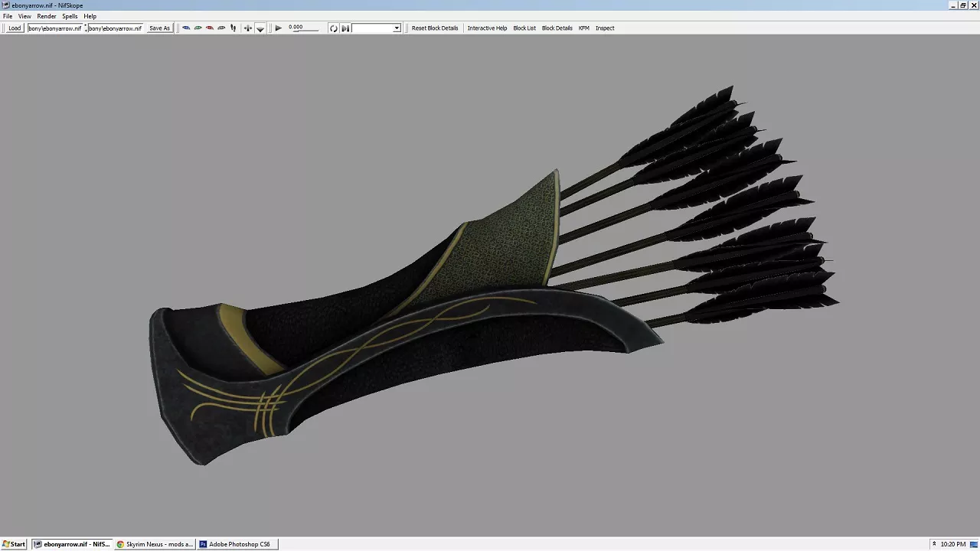
Task: Expand the hidden system tray icons
Action: point(934,544)
